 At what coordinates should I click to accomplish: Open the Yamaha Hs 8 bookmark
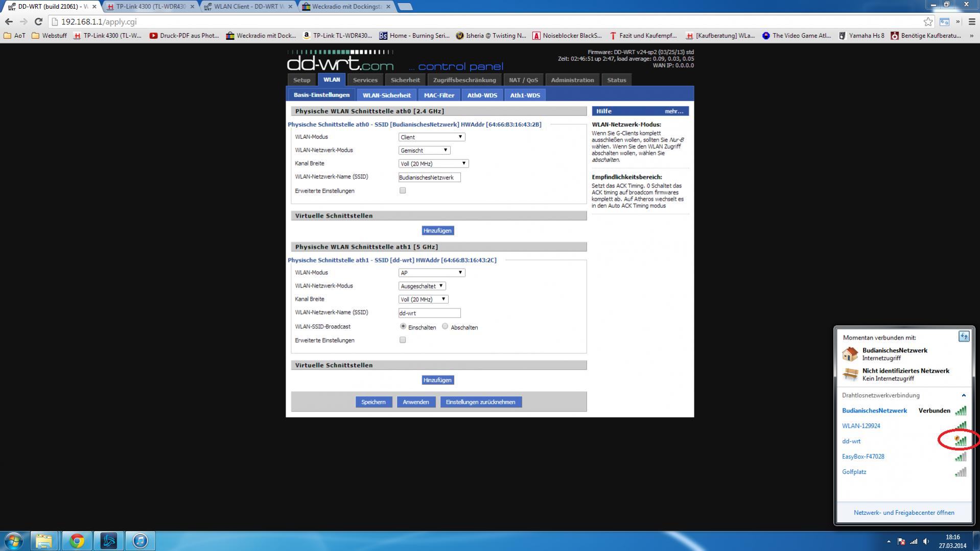pos(861,36)
